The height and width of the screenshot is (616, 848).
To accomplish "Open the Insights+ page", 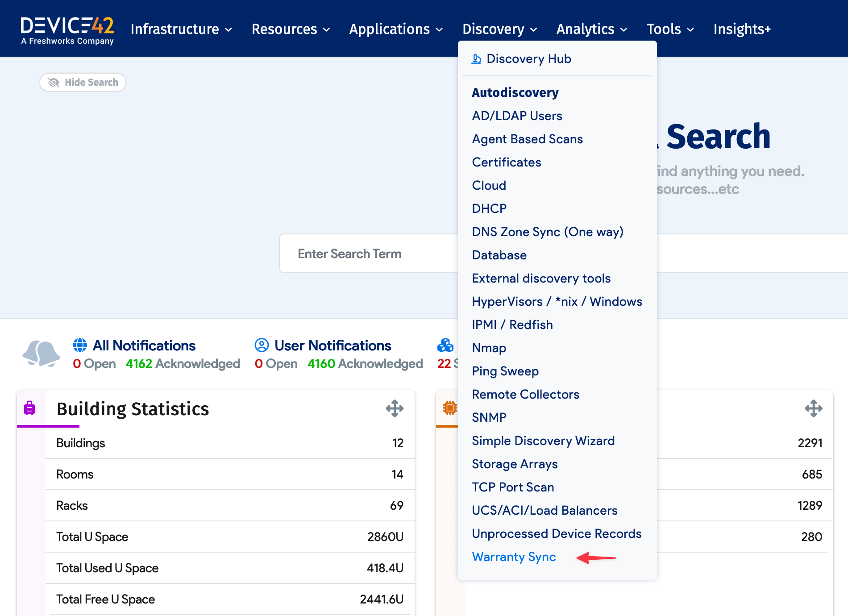I will click(x=742, y=29).
